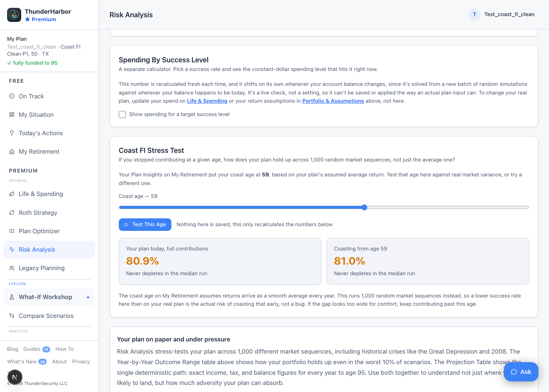This screenshot has height=392, width=549.
Task: Click the sparkle icon beside What-If Workshop
Action: point(88,297)
